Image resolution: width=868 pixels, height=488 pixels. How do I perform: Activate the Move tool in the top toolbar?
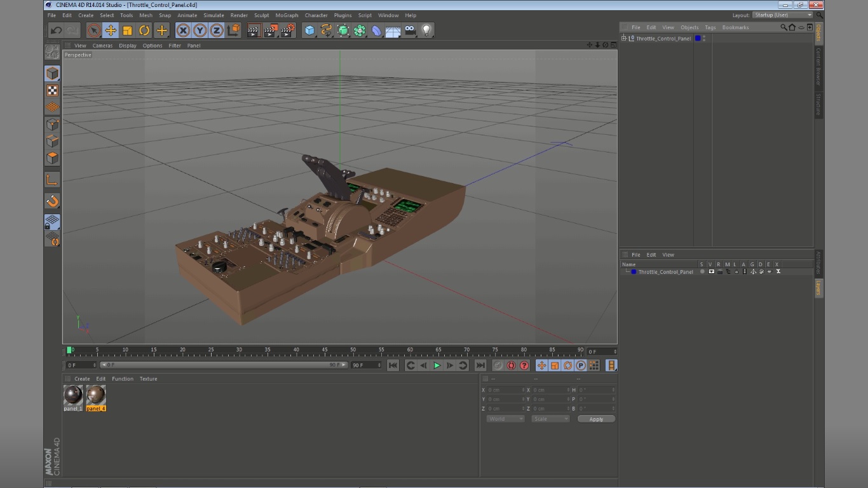tap(111, 30)
